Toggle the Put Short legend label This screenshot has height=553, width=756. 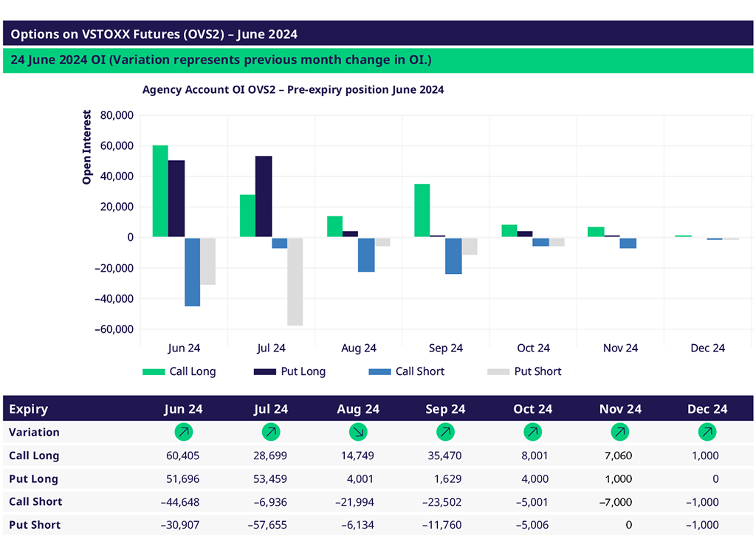click(x=537, y=371)
